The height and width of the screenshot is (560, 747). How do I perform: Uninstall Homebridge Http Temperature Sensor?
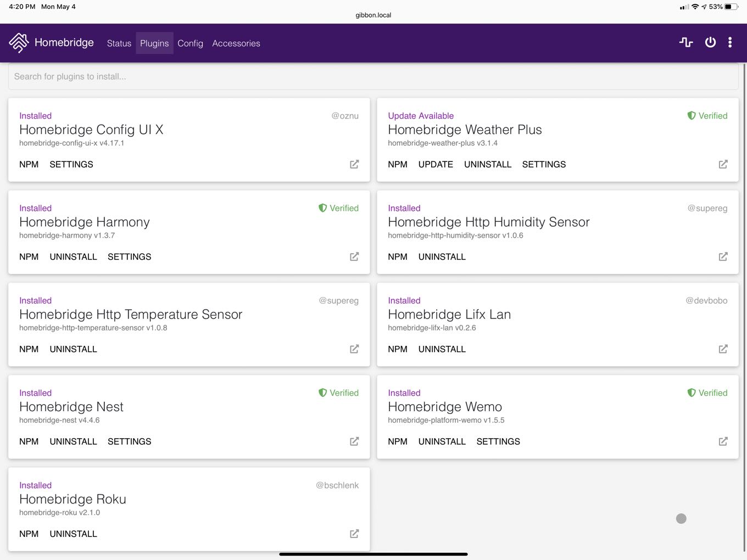73,349
